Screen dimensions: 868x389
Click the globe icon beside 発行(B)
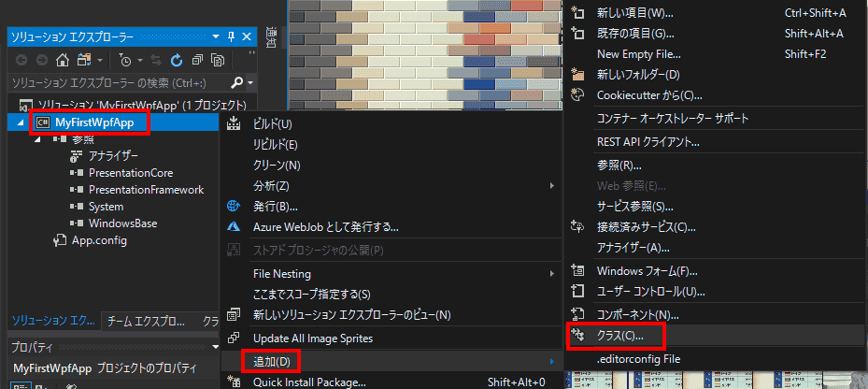[234, 207]
